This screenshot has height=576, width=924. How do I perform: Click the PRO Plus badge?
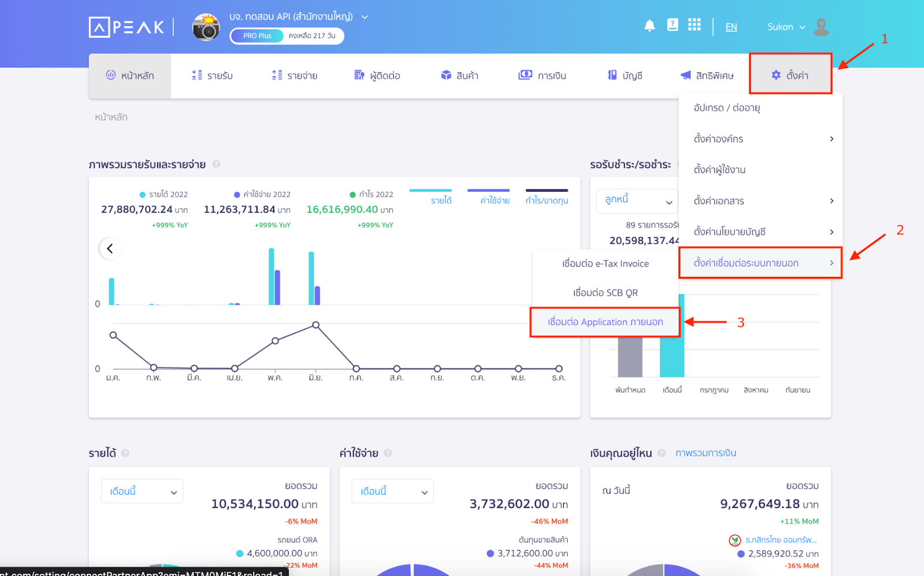(257, 36)
